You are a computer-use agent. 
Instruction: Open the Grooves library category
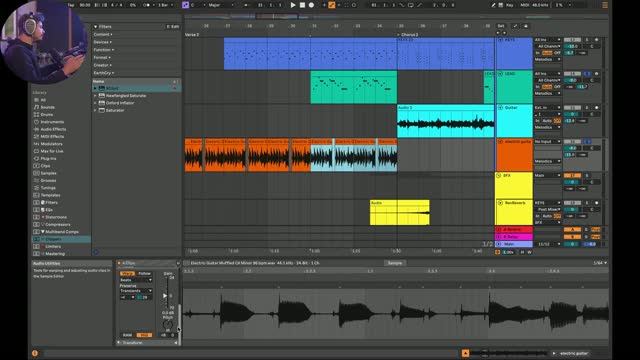click(48, 180)
